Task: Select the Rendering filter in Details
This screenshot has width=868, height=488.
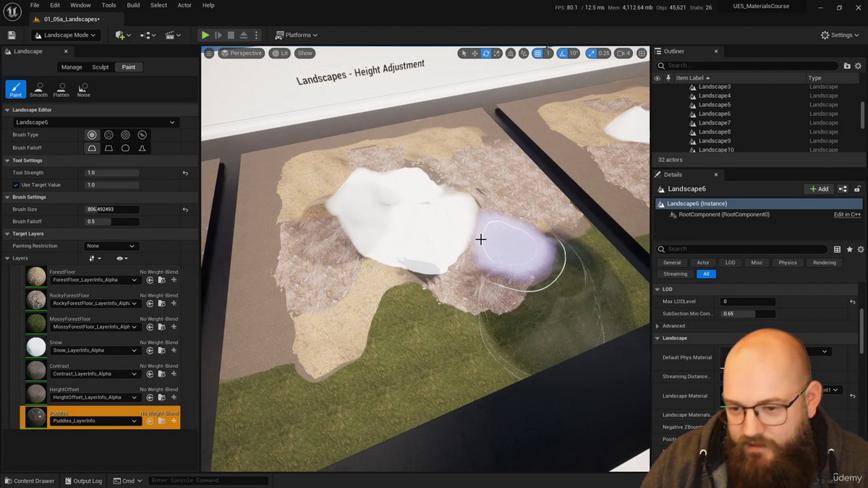Action: coord(825,262)
